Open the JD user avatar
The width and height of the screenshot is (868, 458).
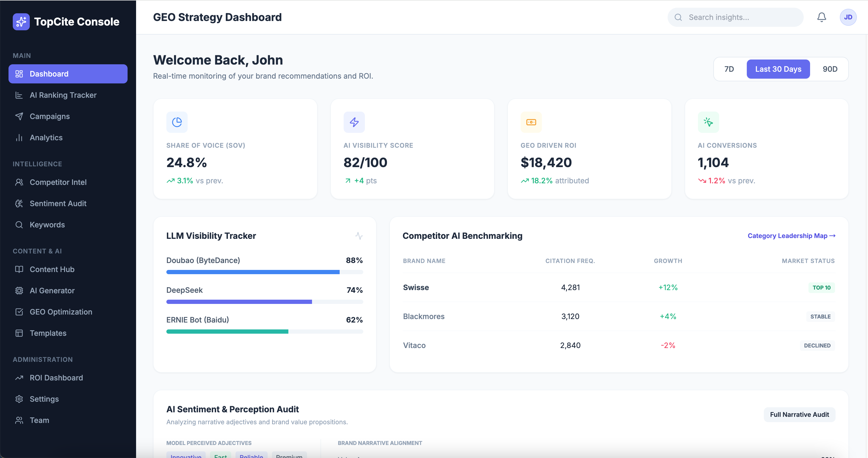point(848,17)
